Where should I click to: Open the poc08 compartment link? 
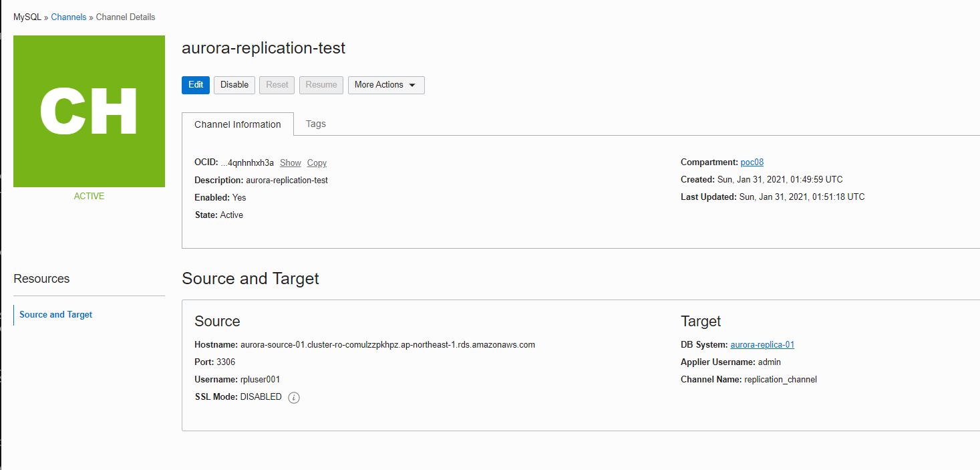(x=752, y=162)
